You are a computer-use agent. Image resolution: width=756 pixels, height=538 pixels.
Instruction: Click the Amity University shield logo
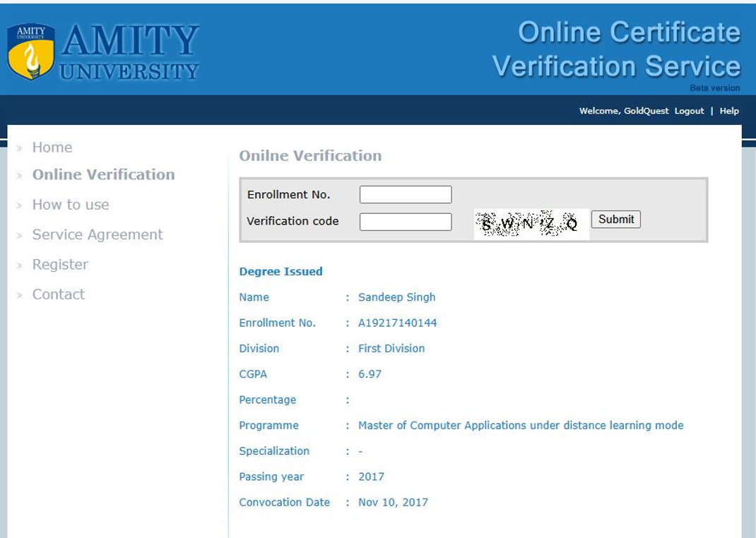click(31, 52)
